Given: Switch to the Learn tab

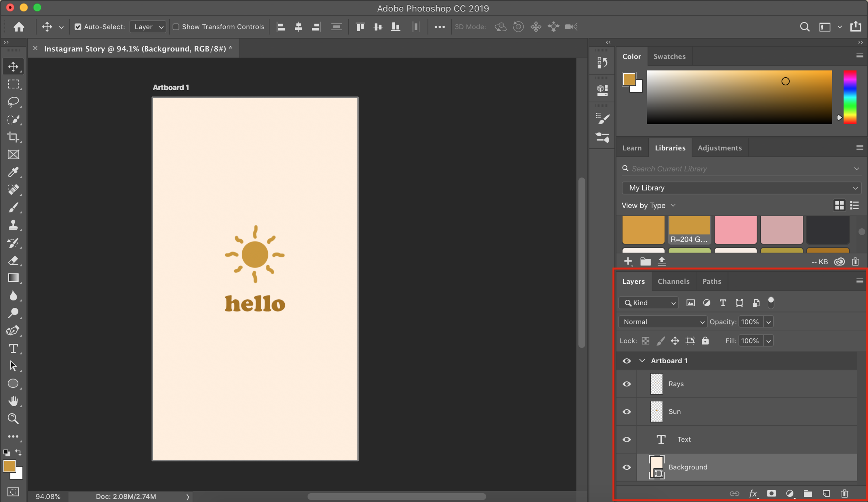Looking at the screenshot, I should [x=632, y=148].
